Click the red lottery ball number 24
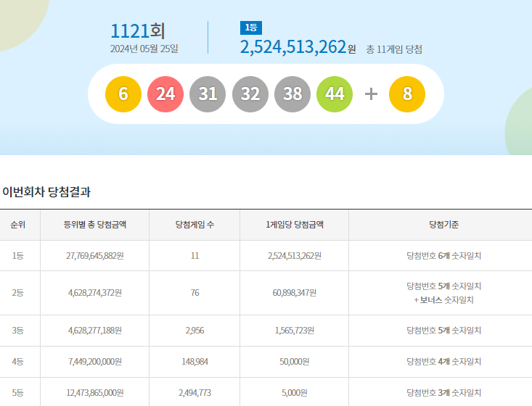This screenshot has height=406, width=532. 165,94
